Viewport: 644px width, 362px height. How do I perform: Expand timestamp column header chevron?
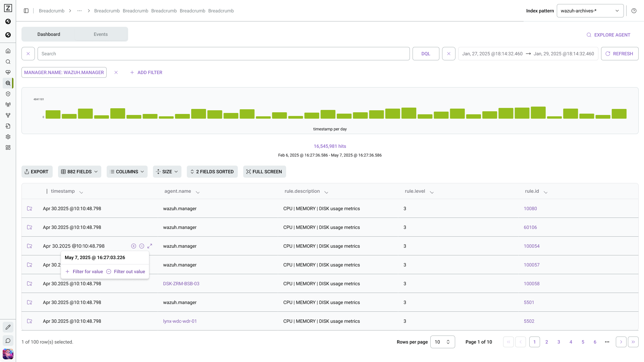click(81, 192)
